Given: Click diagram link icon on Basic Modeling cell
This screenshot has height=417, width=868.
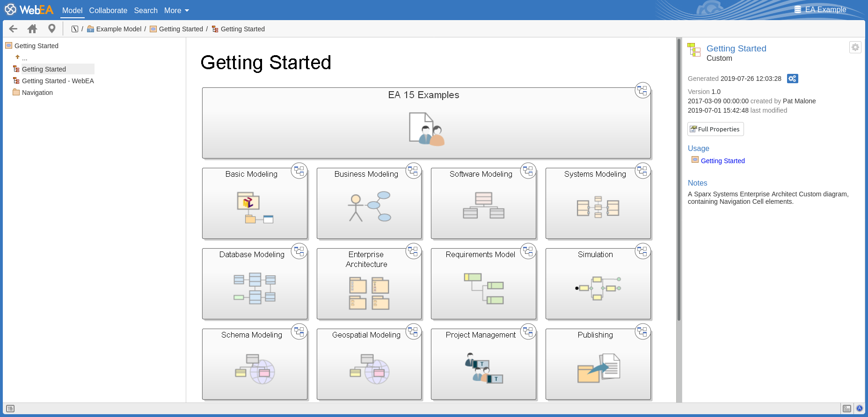Looking at the screenshot, I should [x=299, y=171].
